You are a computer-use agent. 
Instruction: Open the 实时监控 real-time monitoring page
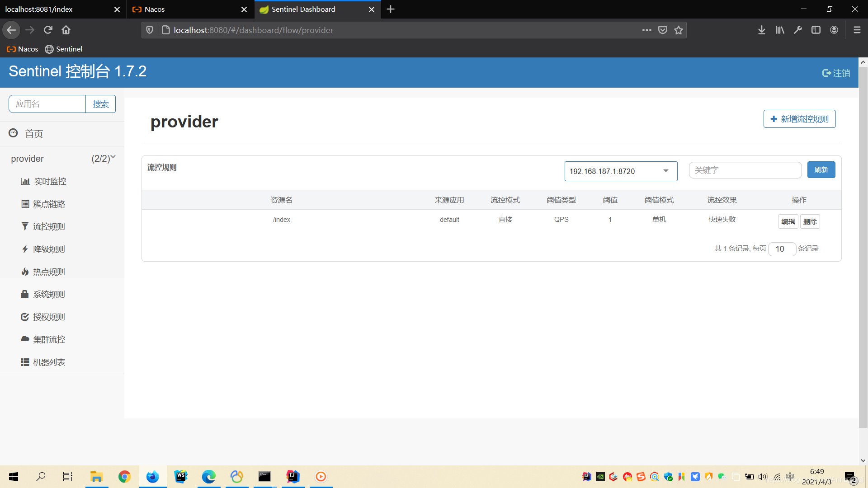[43, 181]
